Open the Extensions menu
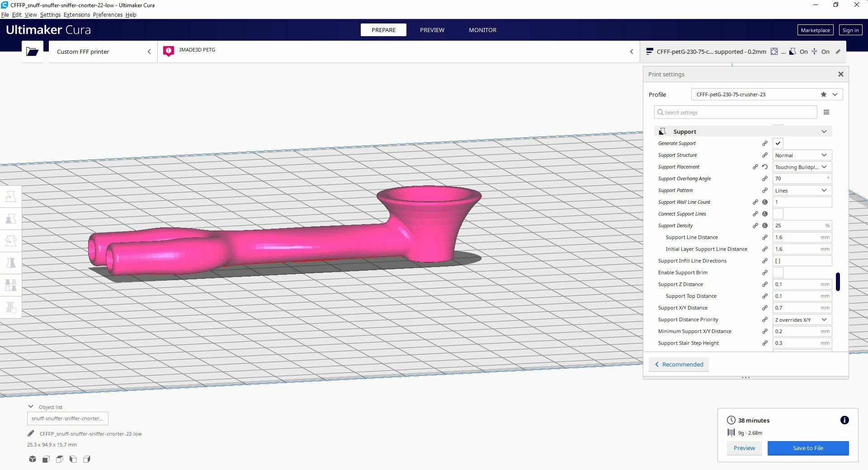 pyautogui.click(x=76, y=14)
